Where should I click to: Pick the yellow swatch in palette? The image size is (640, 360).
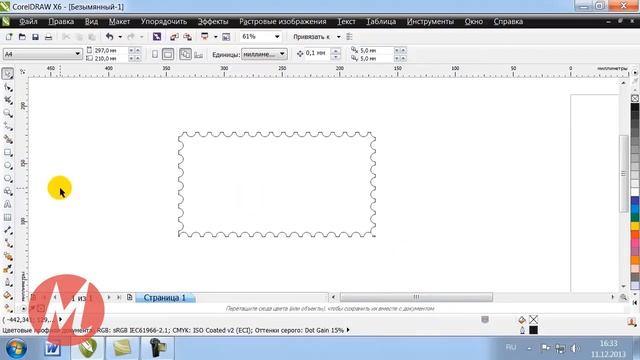(x=635, y=226)
